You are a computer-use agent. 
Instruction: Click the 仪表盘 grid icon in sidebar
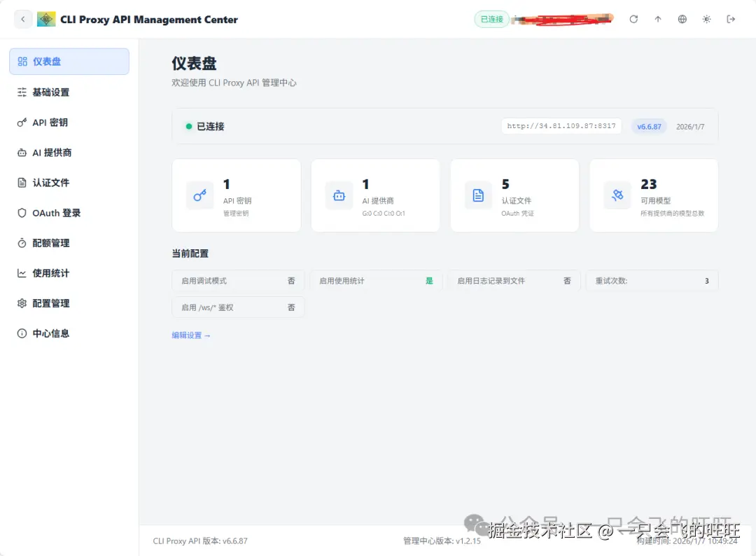point(22,61)
